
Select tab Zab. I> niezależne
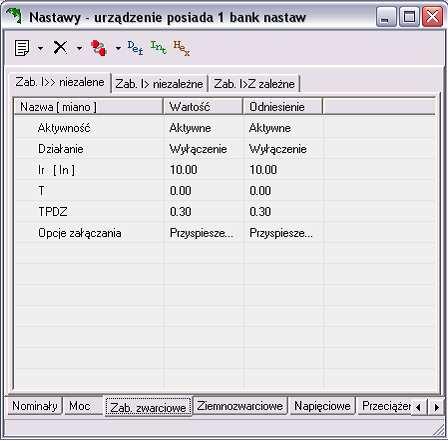(x=159, y=83)
